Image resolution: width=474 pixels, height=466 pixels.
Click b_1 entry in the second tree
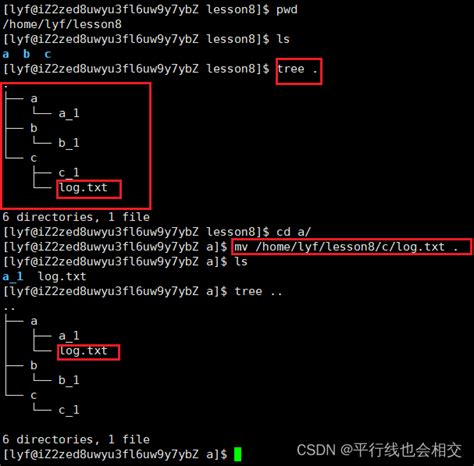(x=69, y=380)
